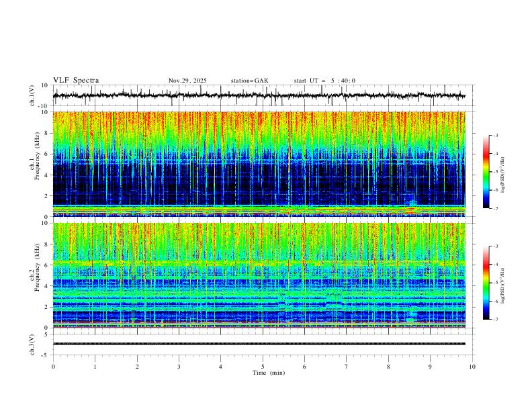
Task: Select the ch.2 color bar "log(PSD)" label
Action: coord(503,285)
